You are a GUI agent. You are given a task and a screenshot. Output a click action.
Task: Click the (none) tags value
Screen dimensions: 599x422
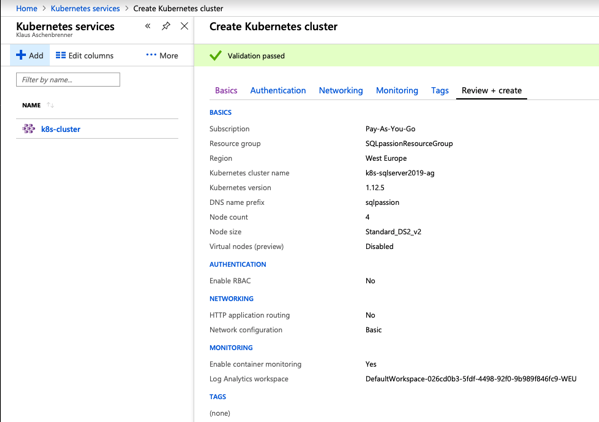[220, 413]
